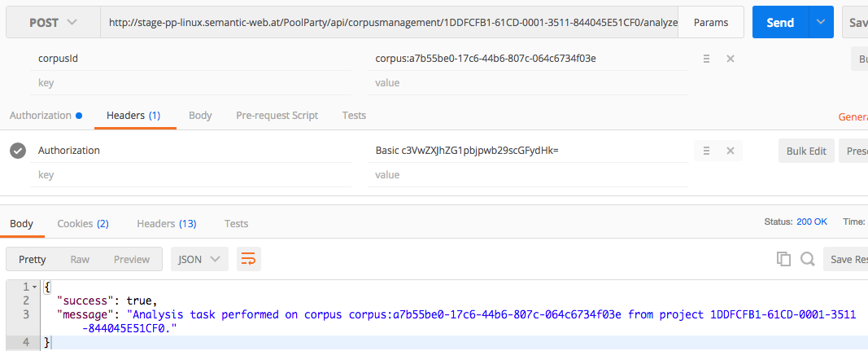Screen dimensions: 868x351
Task: Collapse the JSON object at line 1
Action: click(34, 287)
